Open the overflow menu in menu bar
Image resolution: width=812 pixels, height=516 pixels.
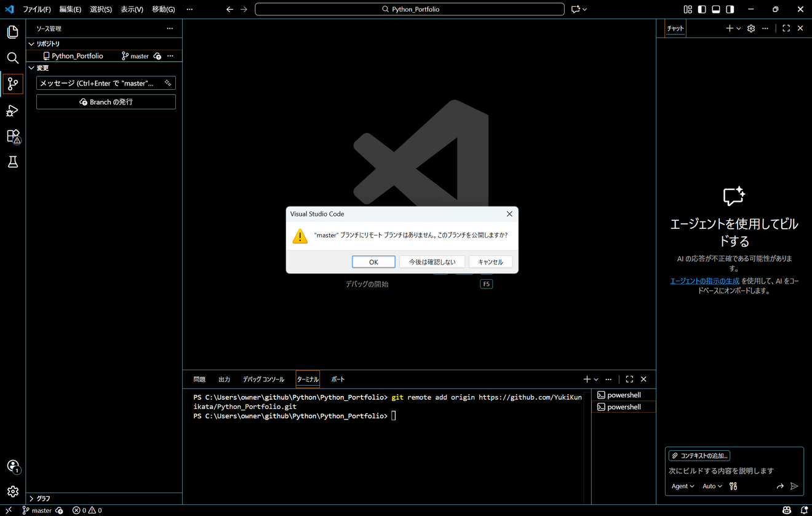coord(189,9)
